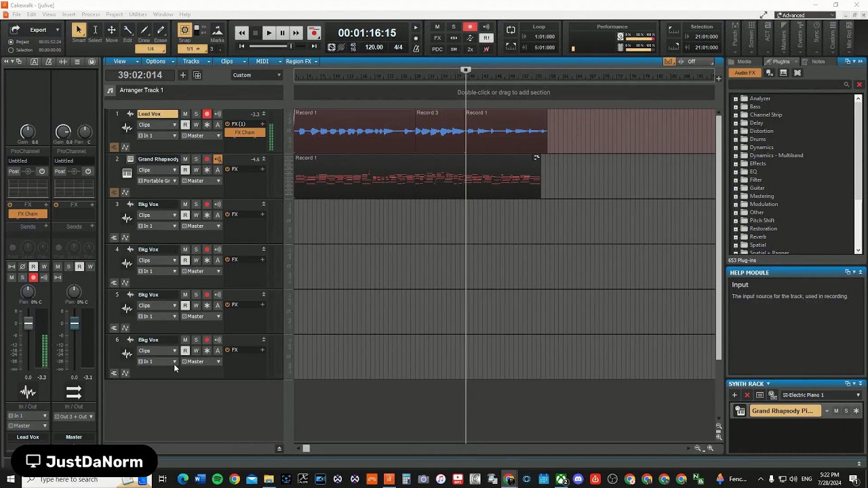Activate the Erase tool
The image size is (868, 488).
click(x=160, y=30)
